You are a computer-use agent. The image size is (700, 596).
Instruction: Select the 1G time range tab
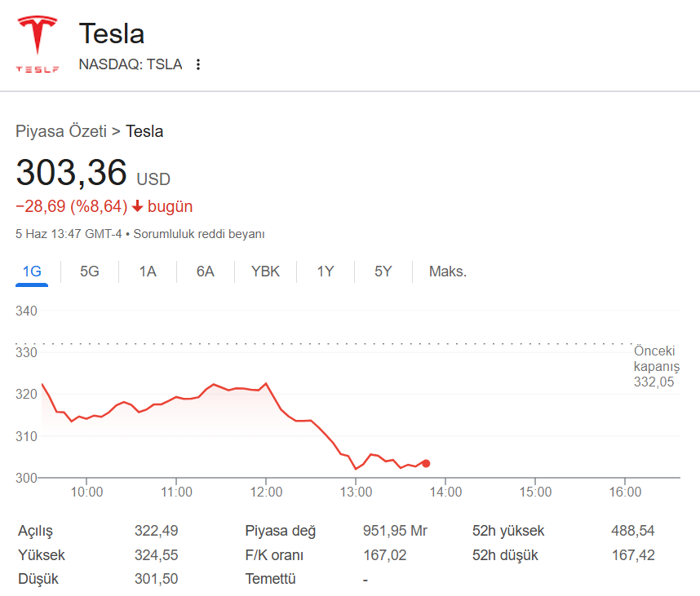tap(32, 272)
